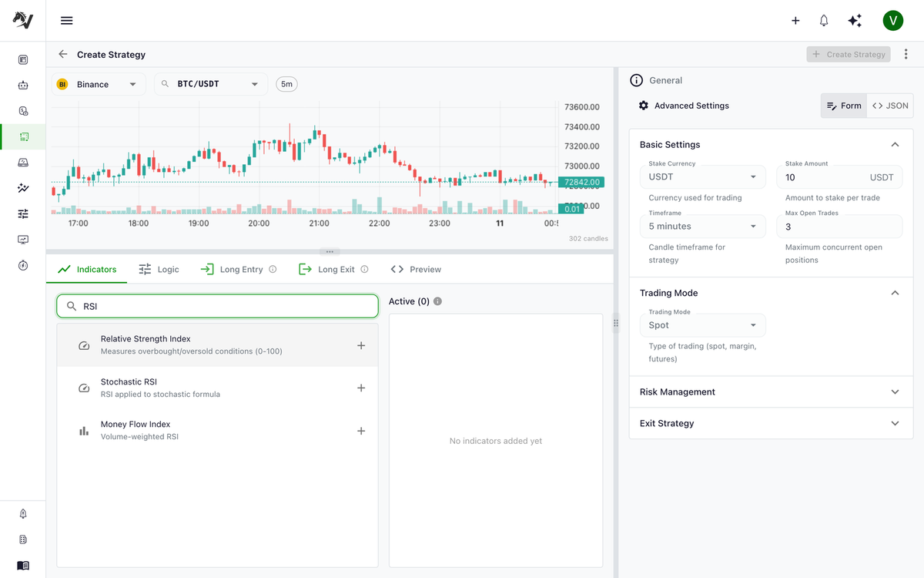The height and width of the screenshot is (578, 924).
Task: Click the Stake Amount field showing 10
Action: (x=839, y=177)
